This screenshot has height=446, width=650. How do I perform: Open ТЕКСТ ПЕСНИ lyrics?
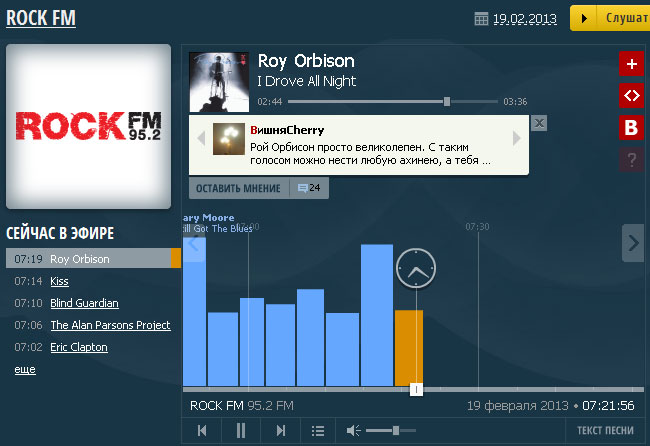click(605, 431)
